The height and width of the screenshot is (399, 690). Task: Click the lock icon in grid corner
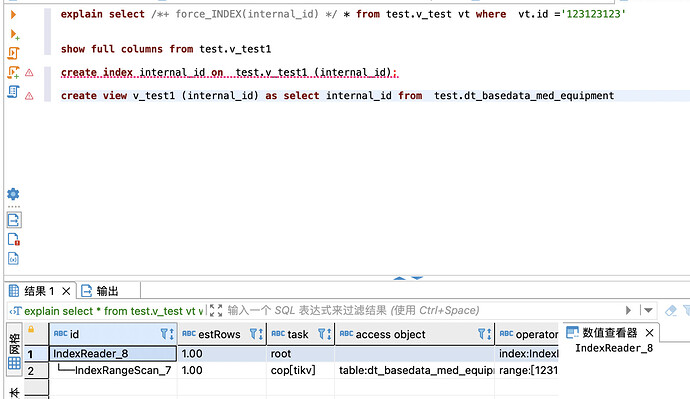pos(31,329)
